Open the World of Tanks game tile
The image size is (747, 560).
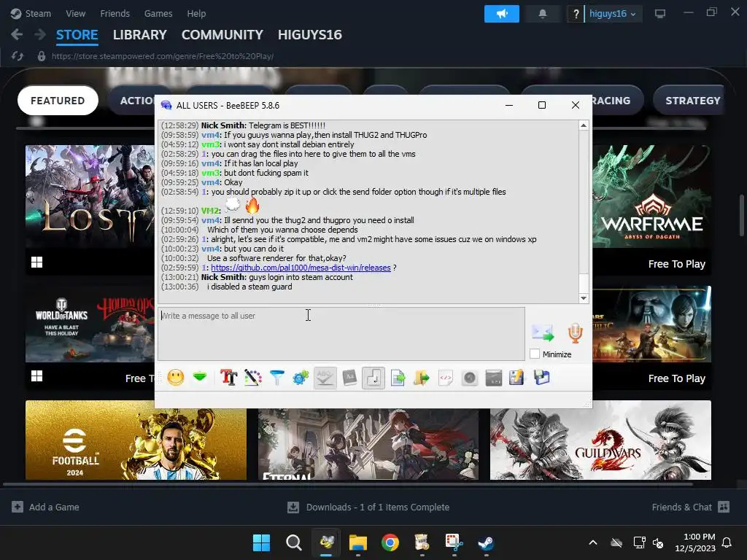point(90,338)
